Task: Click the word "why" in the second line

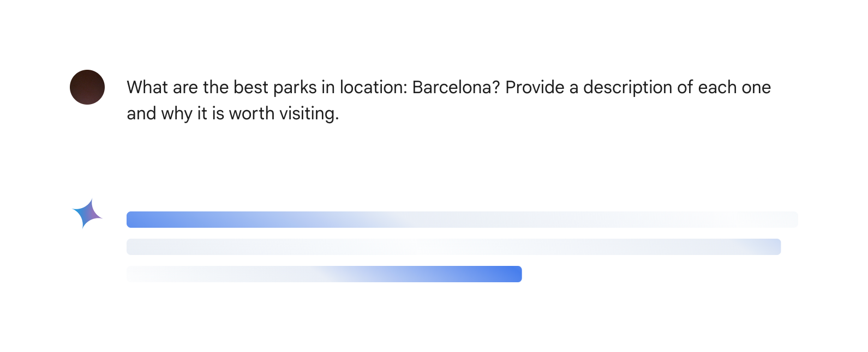Action: point(177,113)
